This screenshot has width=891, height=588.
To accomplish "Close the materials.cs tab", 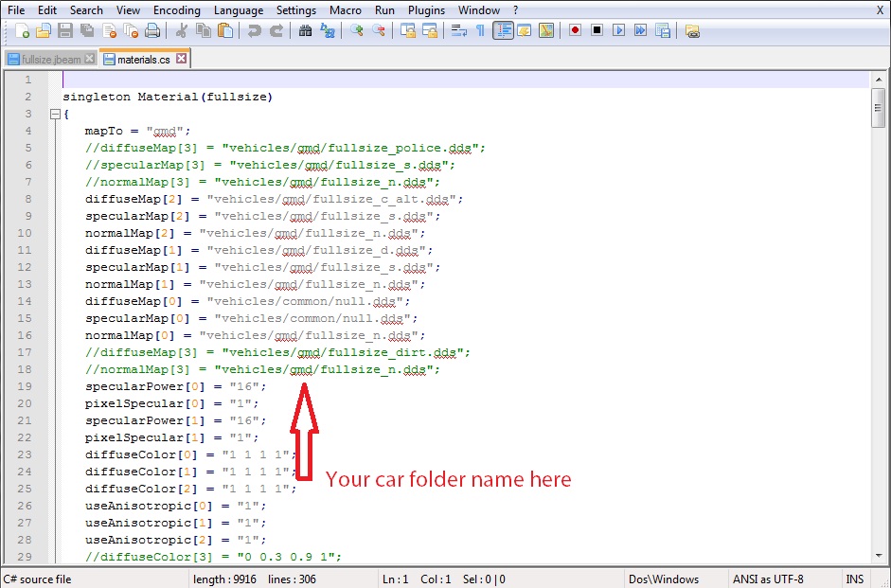I will pyautogui.click(x=181, y=59).
